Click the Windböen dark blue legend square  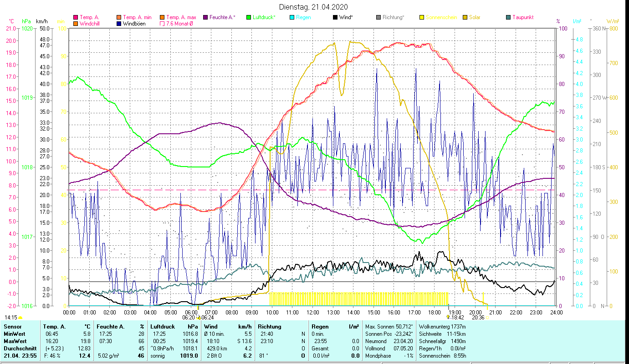point(119,24)
